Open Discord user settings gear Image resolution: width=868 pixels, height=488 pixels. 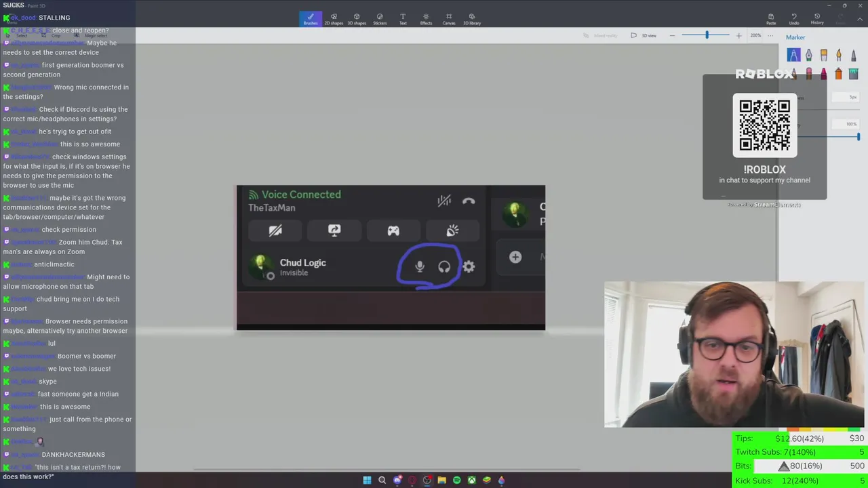point(469,266)
